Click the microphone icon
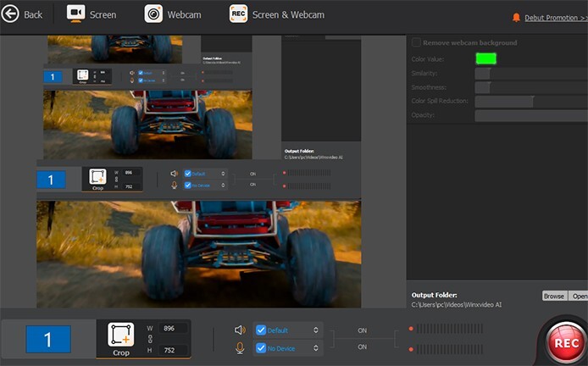 click(240, 347)
